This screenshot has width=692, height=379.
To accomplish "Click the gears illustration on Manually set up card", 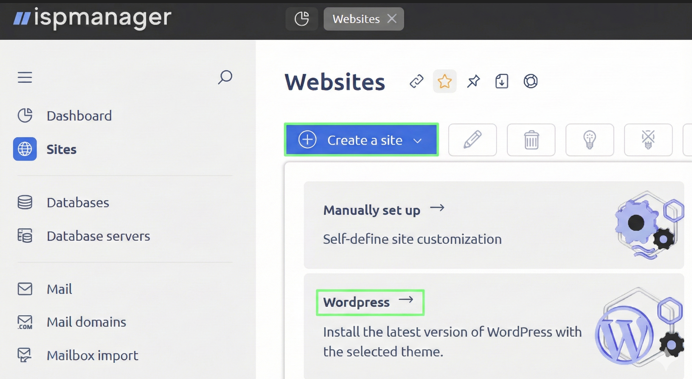I will (649, 224).
